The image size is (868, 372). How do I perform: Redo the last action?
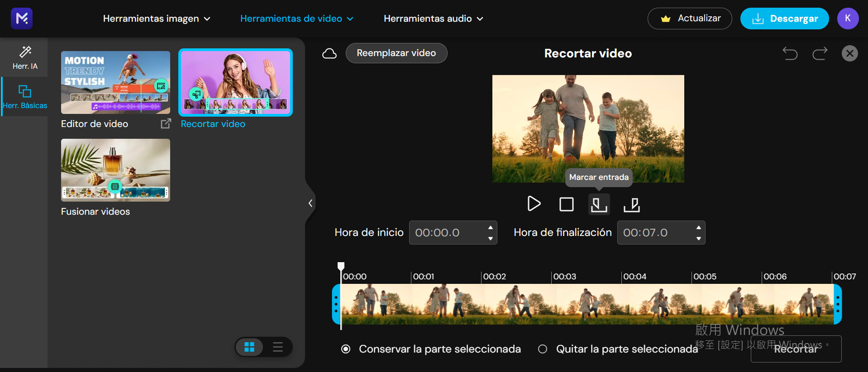(x=820, y=53)
